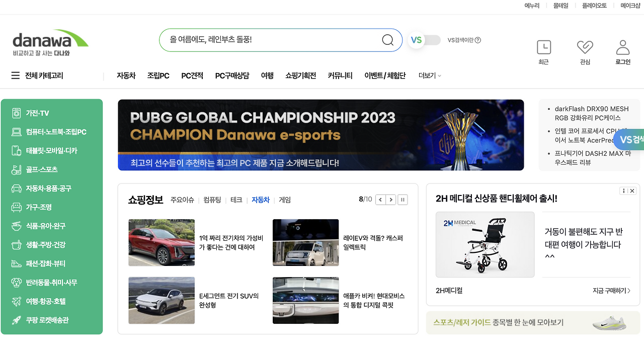The width and height of the screenshot is (644, 338).
Task: Open the 캐스퍼 일렉트릭 article thumbnail
Action: click(305, 242)
